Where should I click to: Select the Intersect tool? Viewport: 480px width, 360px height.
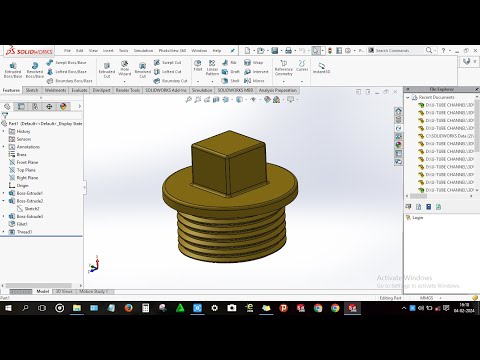(x=256, y=72)
